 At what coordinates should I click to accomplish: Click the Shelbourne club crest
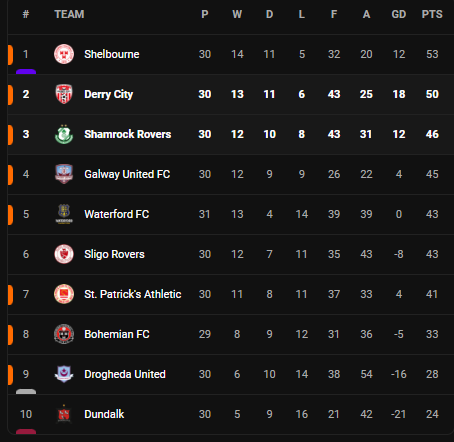coord(64,54)
